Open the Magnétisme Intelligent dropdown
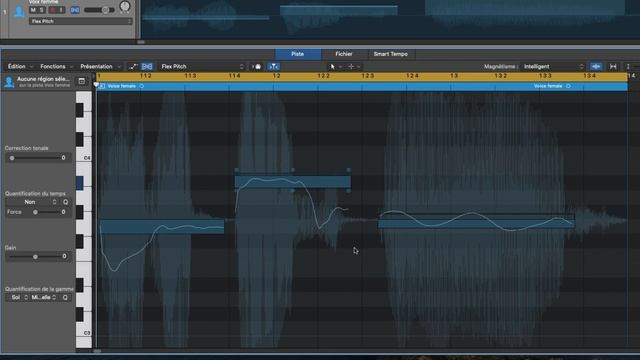Screen dimensions: 640x360 553,67
